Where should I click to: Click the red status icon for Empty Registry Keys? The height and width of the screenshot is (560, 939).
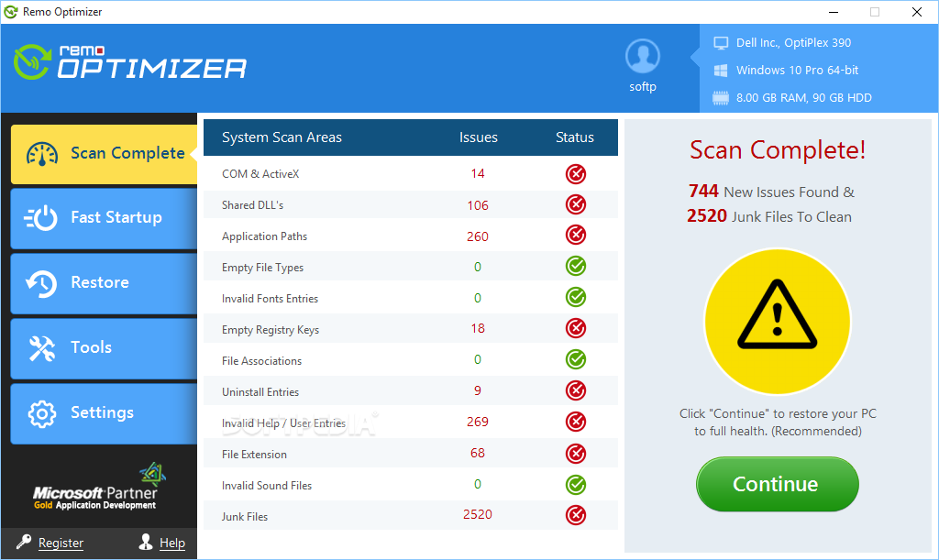tap(576, 328)
